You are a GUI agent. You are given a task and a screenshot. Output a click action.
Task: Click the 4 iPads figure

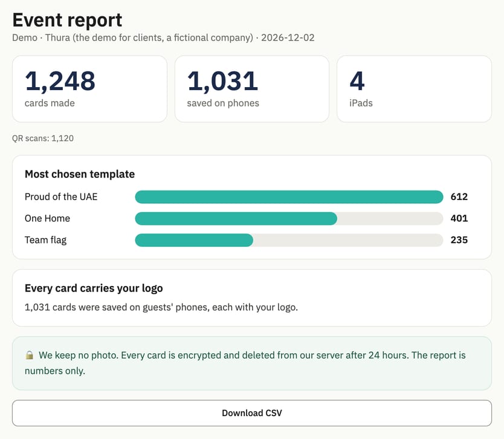tap(357, 80)
